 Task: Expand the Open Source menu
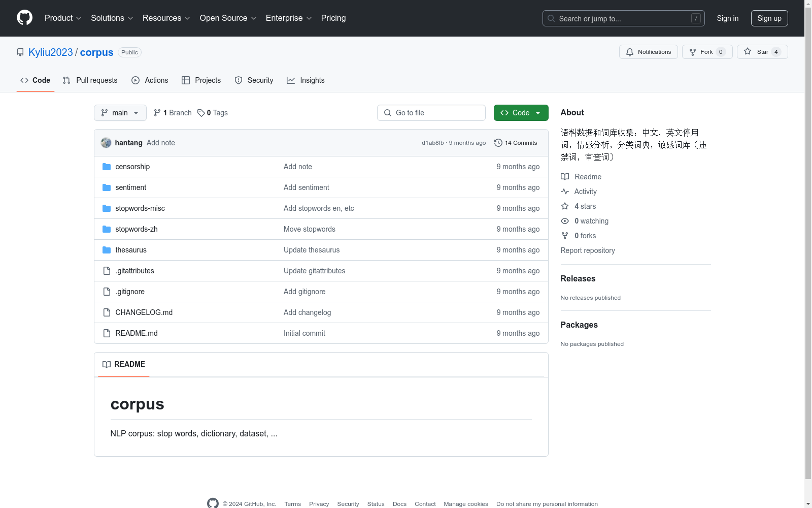tap(228, 18)
